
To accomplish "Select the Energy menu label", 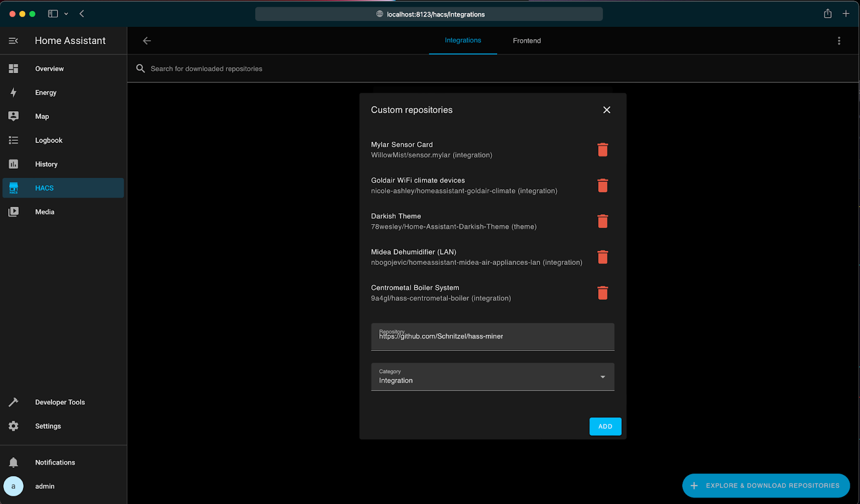I will tap(46, 92).
